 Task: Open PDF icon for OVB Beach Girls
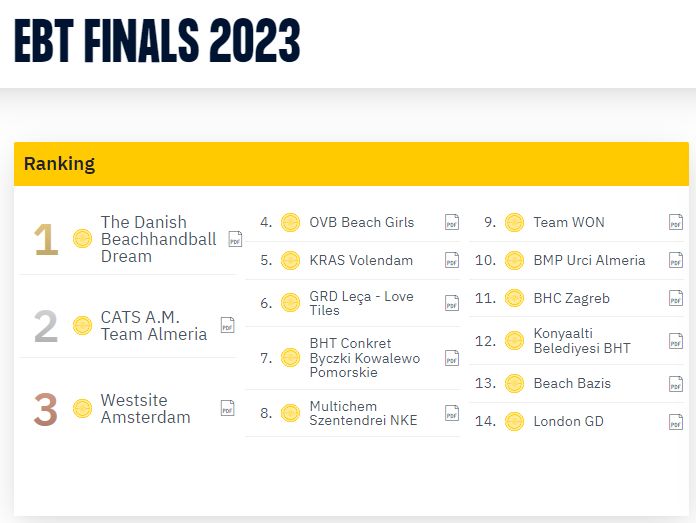tap(452, 222)
